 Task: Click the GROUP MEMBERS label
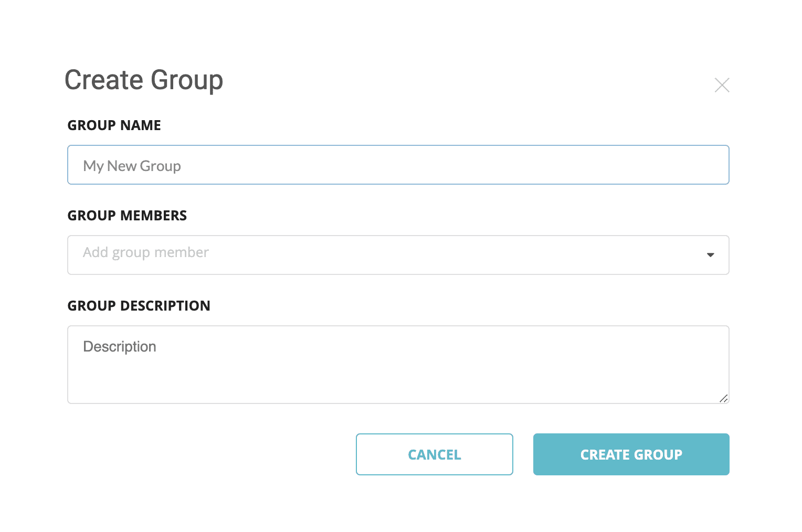pyautogui.click(x=127, y=216)
